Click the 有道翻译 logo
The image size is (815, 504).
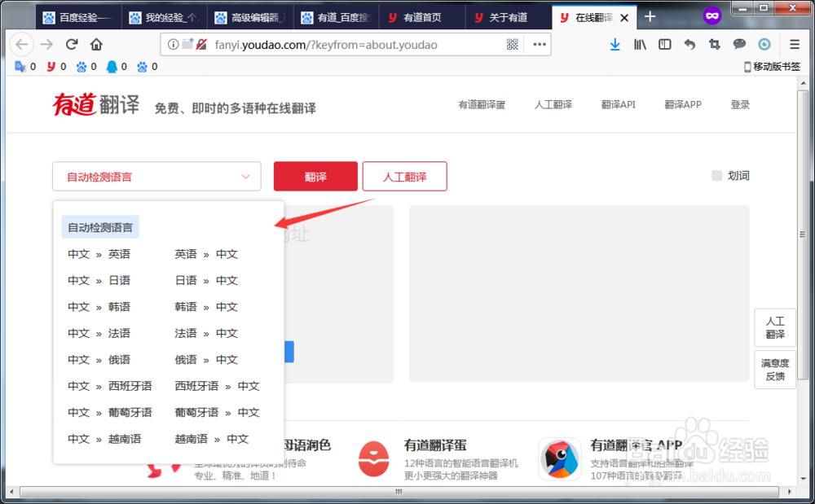pyautogui.click(x=95, y=104)
